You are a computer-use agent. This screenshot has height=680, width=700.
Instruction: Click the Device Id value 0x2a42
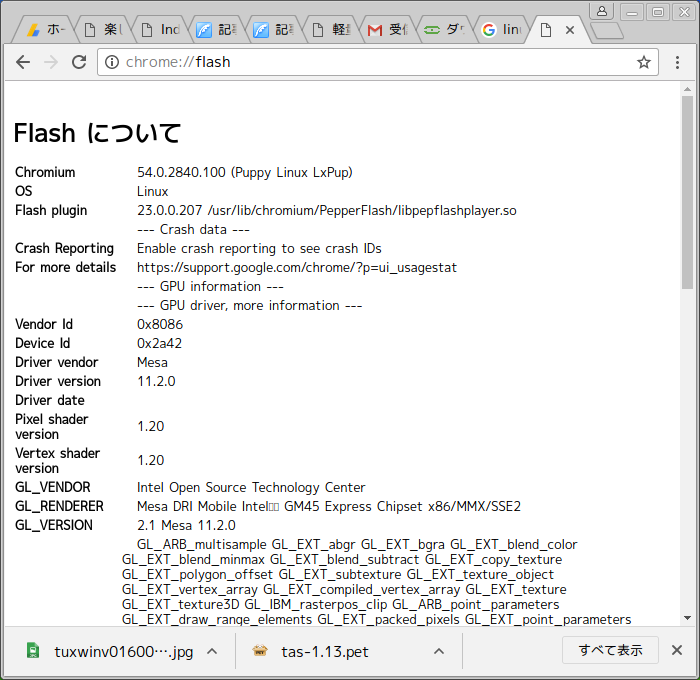click(x=159, y=343)
